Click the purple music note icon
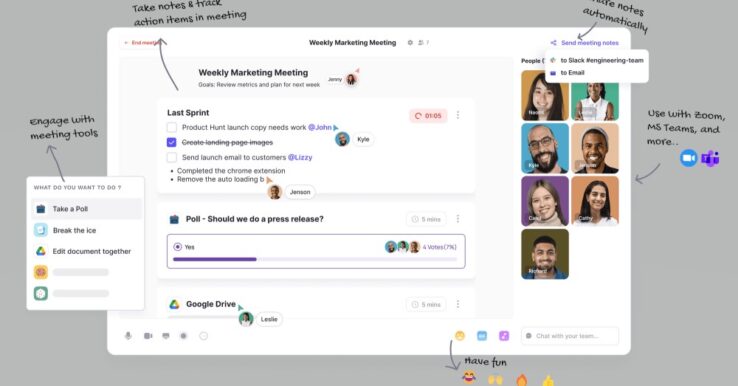Viewport: 738px width, 386px height. (x=504, y=336)
